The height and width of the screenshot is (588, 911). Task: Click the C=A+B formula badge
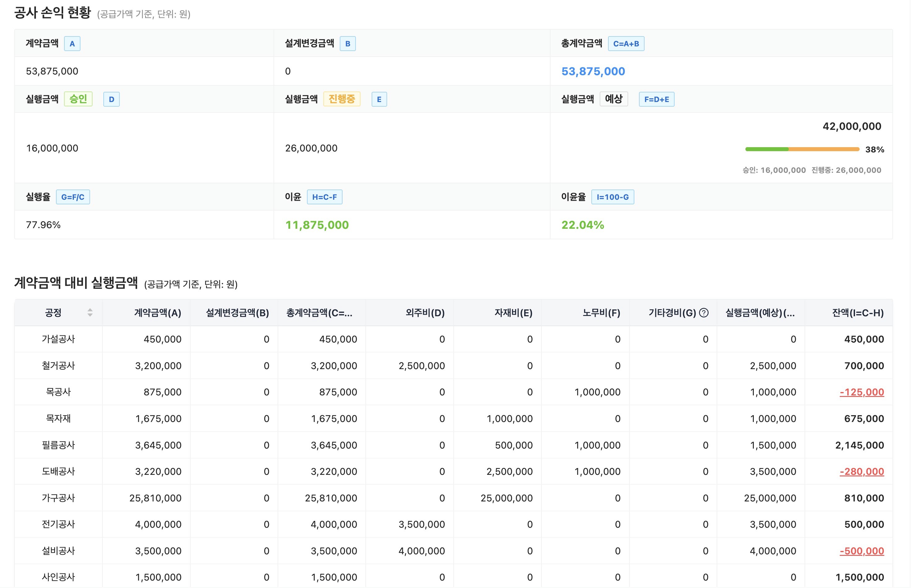pos(626,44)
